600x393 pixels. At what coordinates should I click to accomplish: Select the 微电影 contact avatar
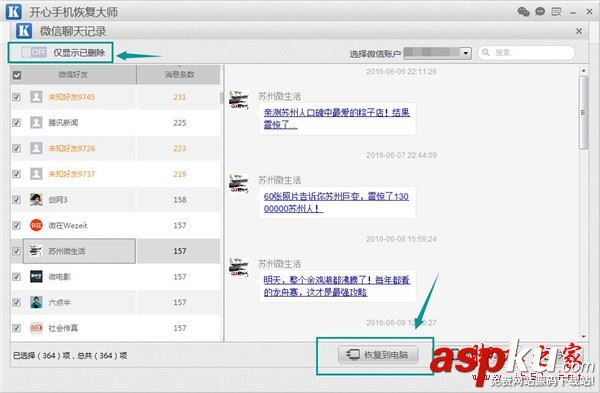36,276
